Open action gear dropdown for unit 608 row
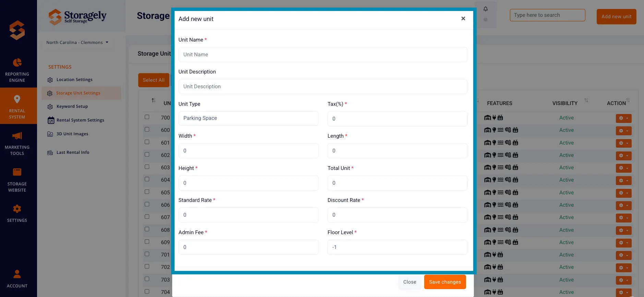Screen dimensions: 644x297 [623, 230]
